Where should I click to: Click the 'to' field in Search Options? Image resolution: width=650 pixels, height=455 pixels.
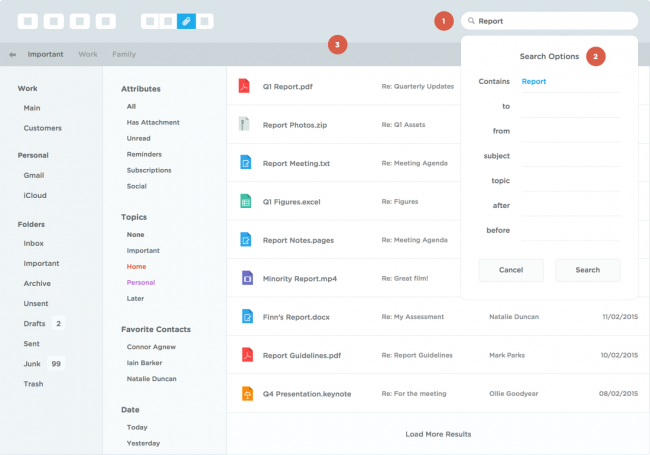click(x=571, y=106)
